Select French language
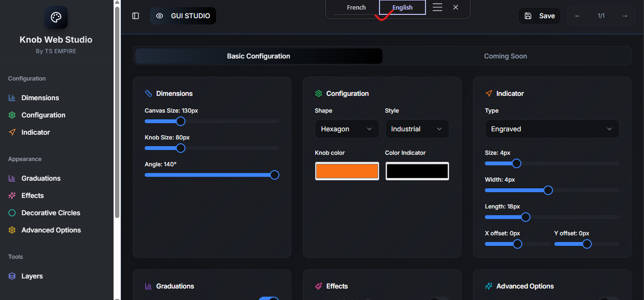Viewport: 644px width, 300px height. [x=356, y=7]
